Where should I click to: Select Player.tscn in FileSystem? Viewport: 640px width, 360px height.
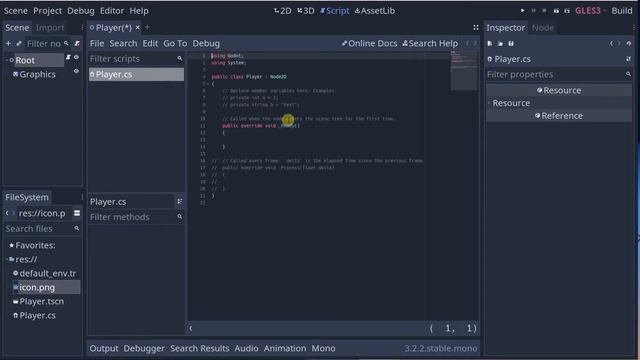[x=38, y=301]
